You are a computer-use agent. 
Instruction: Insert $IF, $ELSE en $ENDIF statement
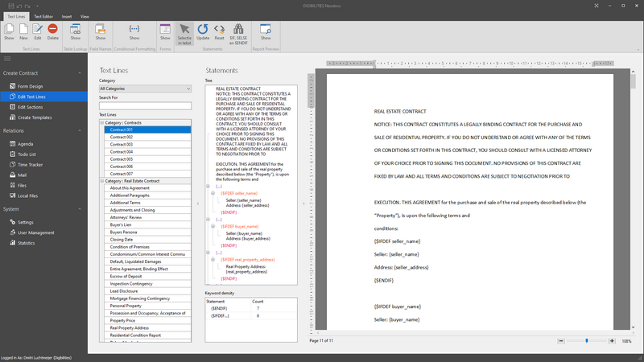238,34
